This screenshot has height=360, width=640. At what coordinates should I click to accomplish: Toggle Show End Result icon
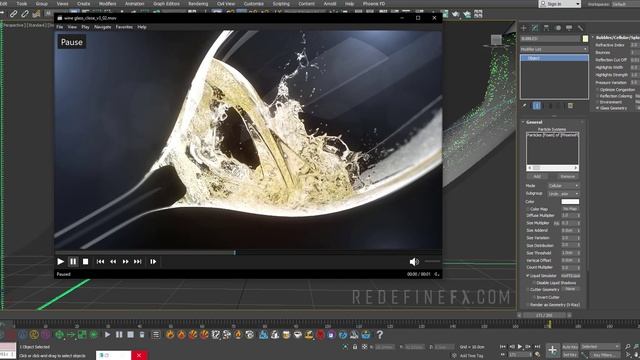(x=537, y=106)
